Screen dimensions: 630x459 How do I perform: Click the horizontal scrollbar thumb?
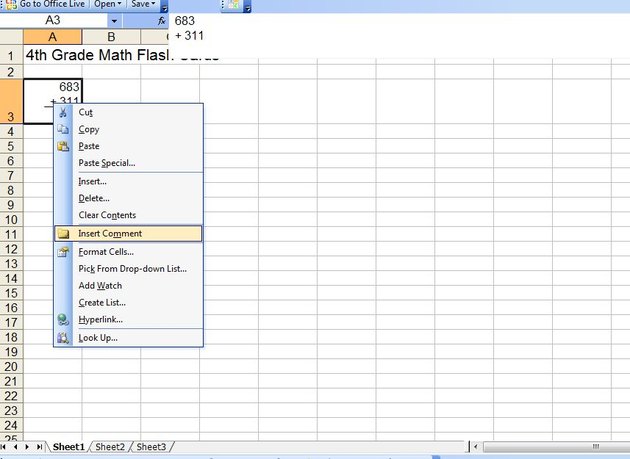(x=556, y=447)
